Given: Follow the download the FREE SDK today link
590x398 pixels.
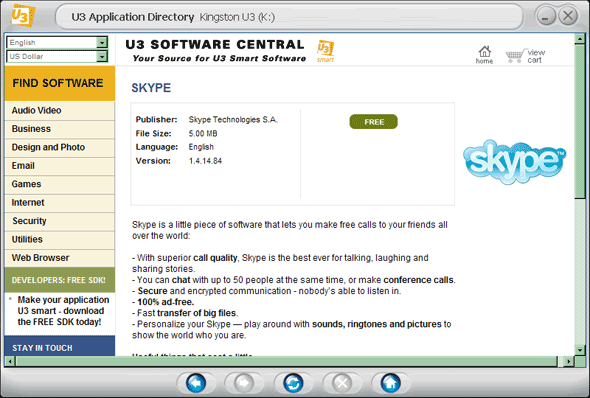Looking at the screenshot, I should pyautogui.click(x=63, y=311).
